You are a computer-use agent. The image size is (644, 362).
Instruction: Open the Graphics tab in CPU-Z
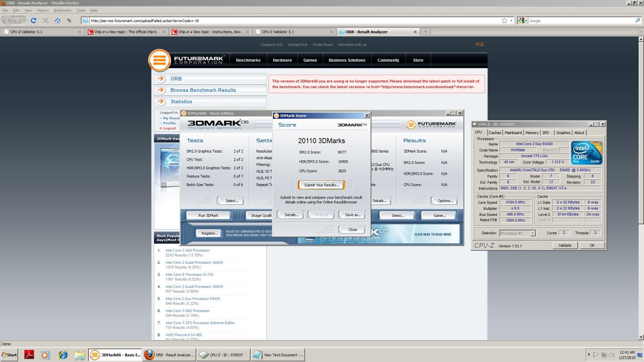click(x=563, y=132)
